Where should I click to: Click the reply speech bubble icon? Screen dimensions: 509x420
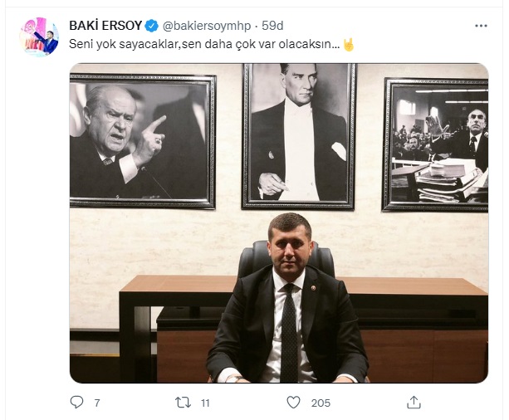tap(77, 403)
